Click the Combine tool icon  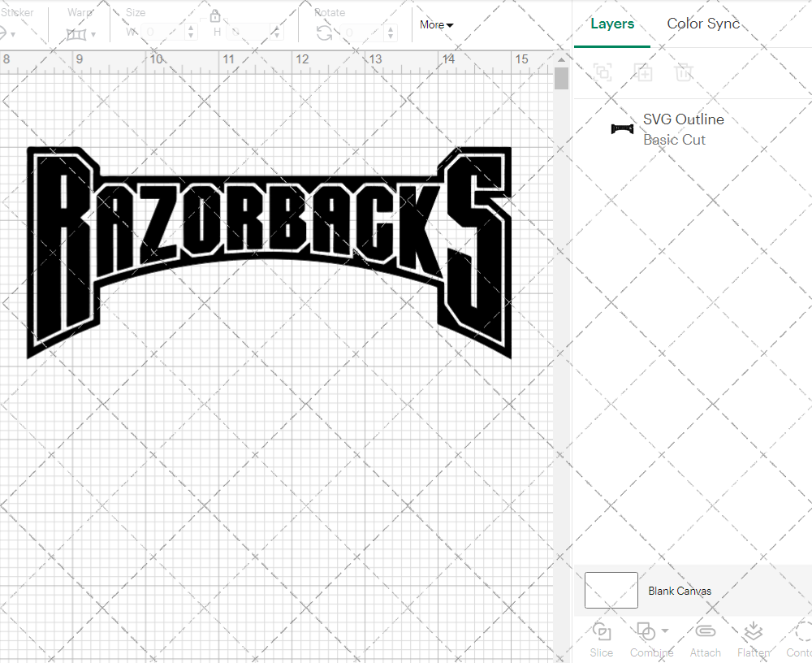[646, 632]
